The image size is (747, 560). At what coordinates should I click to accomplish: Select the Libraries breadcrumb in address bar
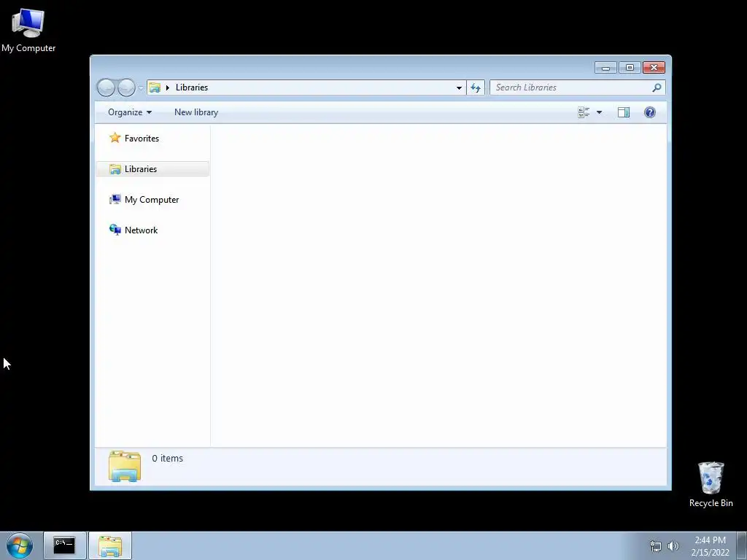[x=192, y=87]
